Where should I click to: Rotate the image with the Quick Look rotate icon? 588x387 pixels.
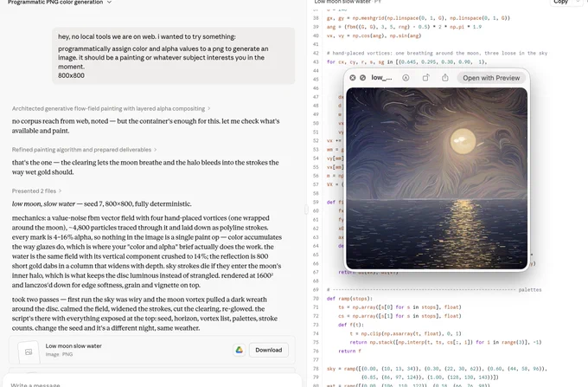(425, 78)
